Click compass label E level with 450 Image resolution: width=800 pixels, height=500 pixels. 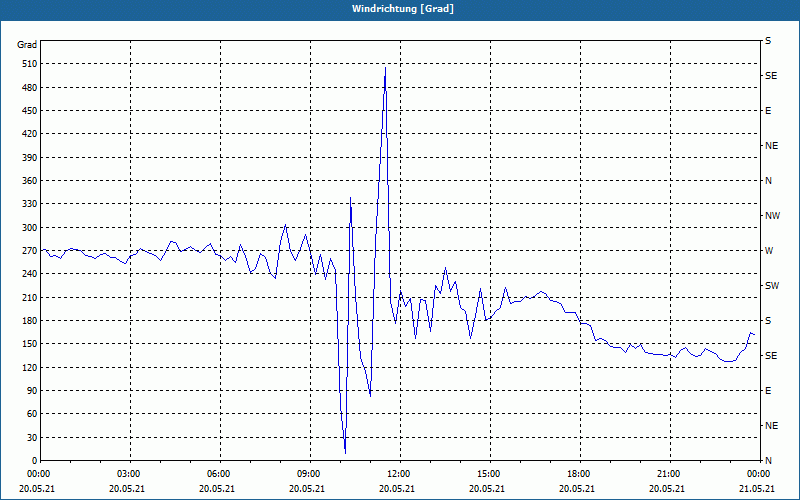[768, 111]
